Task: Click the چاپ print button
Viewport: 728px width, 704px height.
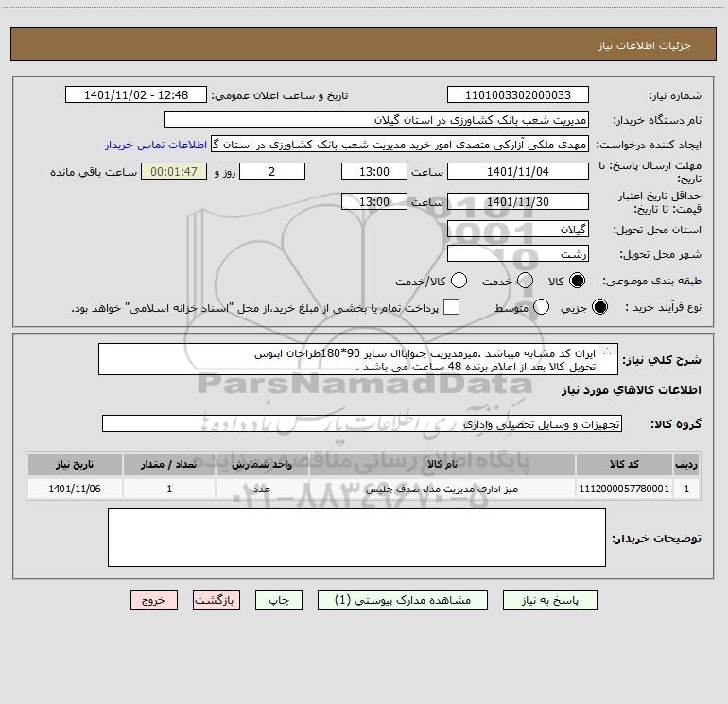Action: (279, 600)
